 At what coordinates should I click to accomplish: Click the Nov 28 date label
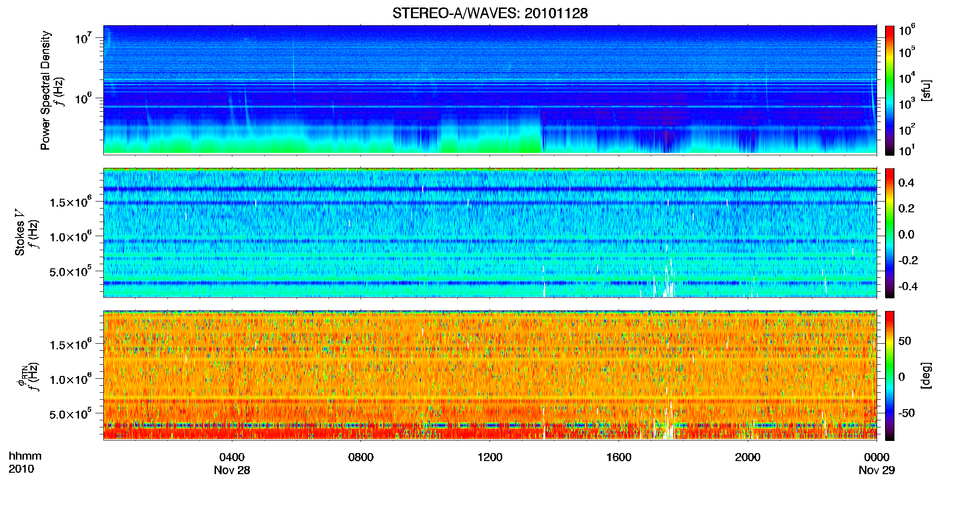pos(232,470)
